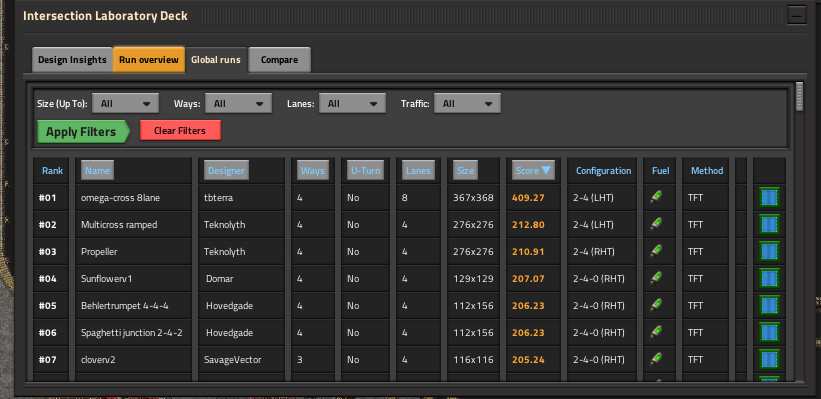
Task: Click the vertical scrollbar handle of the list
Action: pyautogui.click(x=799, y=96)
